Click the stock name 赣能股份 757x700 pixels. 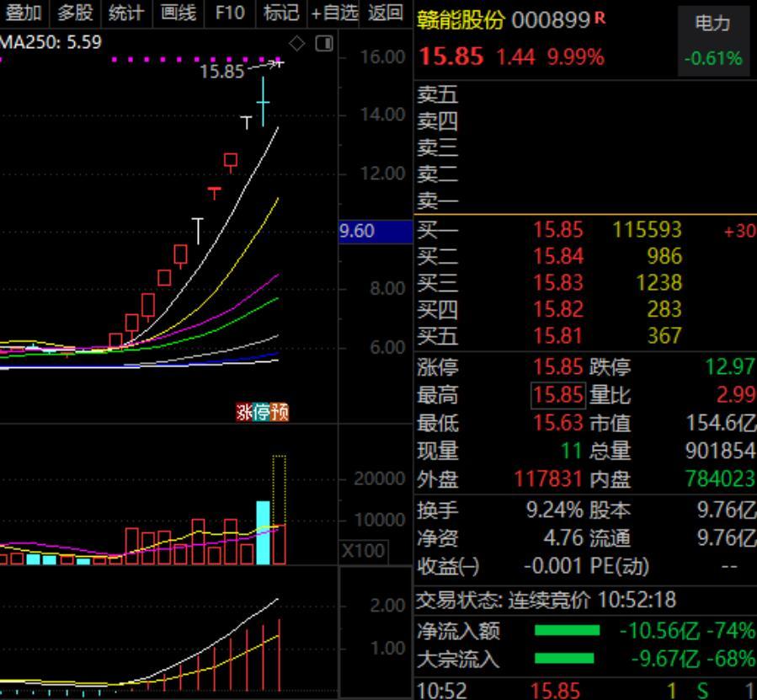pyautogui.click(x=461, y=20)
